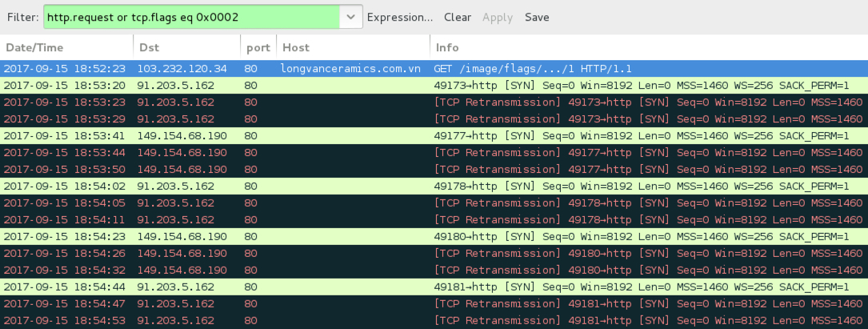Select the 18:54:44 SYN packet from port 49181
Screen dimensions: 868x329
coord(434,287)
